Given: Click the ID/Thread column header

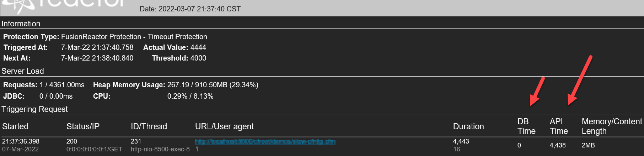Looking at the screenshot, I should (x=149, y=126).
